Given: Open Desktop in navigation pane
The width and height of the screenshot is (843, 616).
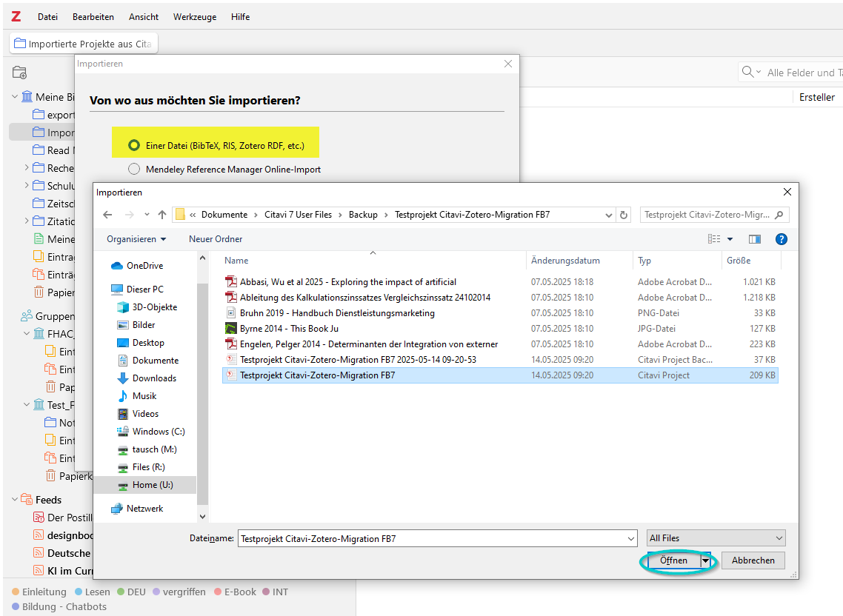Looking at the screenshot, I should tap(141, 342).
